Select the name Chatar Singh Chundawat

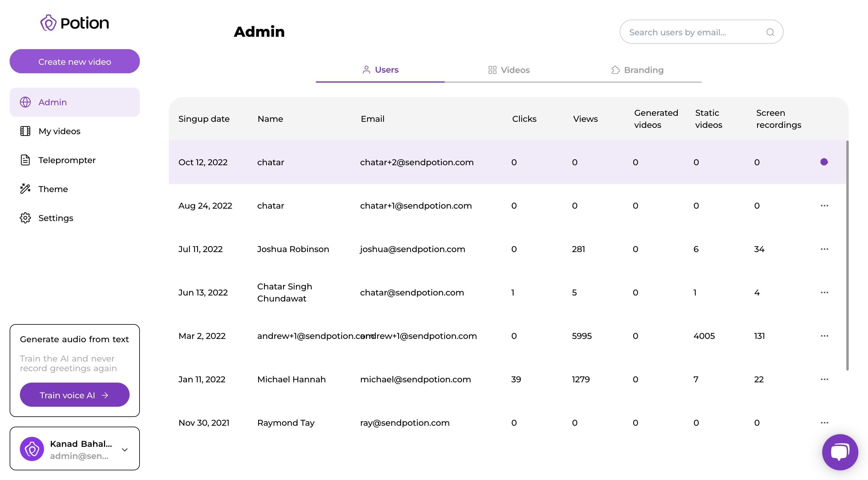(285, 292)
